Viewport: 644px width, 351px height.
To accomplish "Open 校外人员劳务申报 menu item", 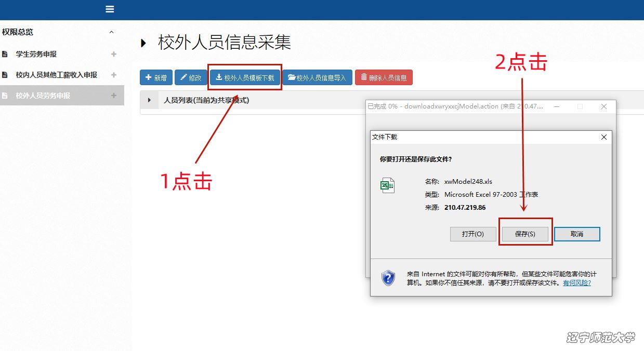I will (43, 96).
